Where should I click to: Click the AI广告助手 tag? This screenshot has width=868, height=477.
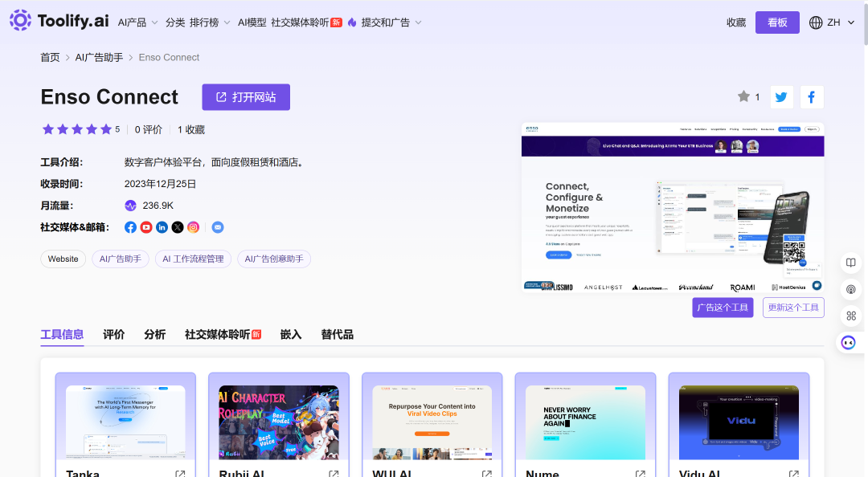[x=120, y=259]
